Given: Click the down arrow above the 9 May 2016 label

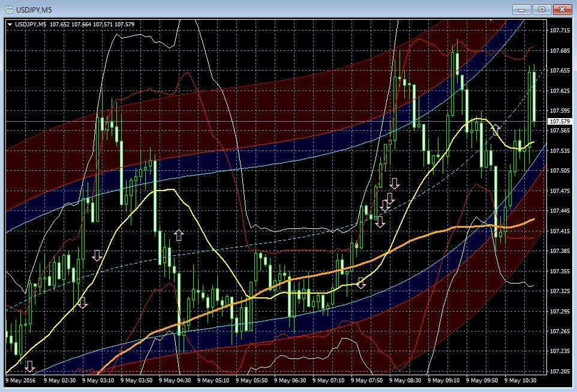Looking at the screenshot, I should [29, 366].
